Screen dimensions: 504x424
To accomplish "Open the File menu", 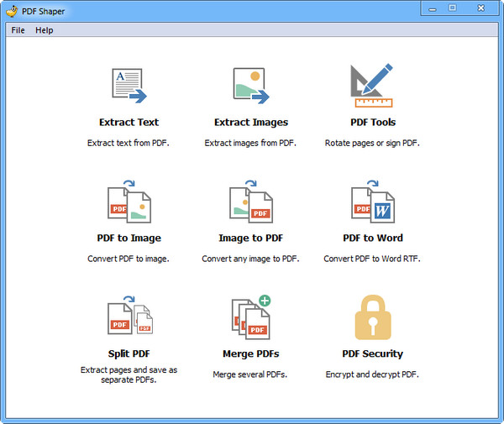I will tap(18, 30).
